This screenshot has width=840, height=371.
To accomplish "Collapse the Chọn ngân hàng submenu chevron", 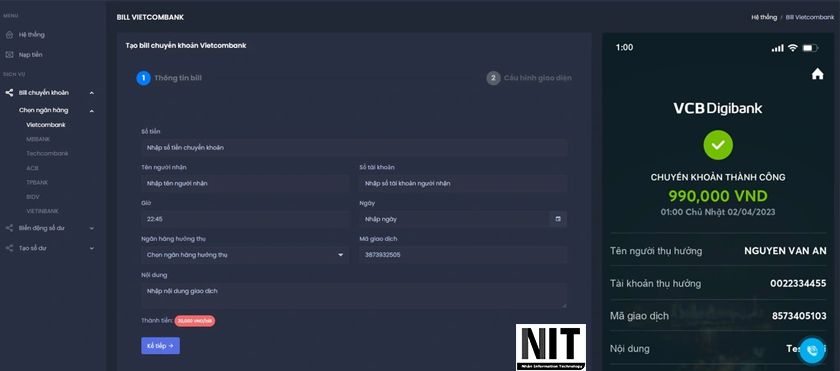I will pos(92,111).
